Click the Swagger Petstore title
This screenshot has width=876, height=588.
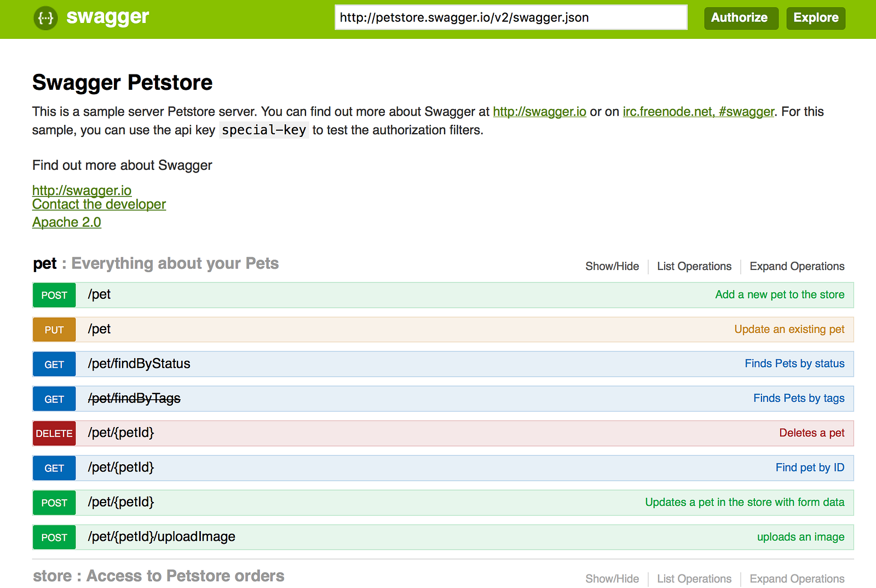click(122, 83)
